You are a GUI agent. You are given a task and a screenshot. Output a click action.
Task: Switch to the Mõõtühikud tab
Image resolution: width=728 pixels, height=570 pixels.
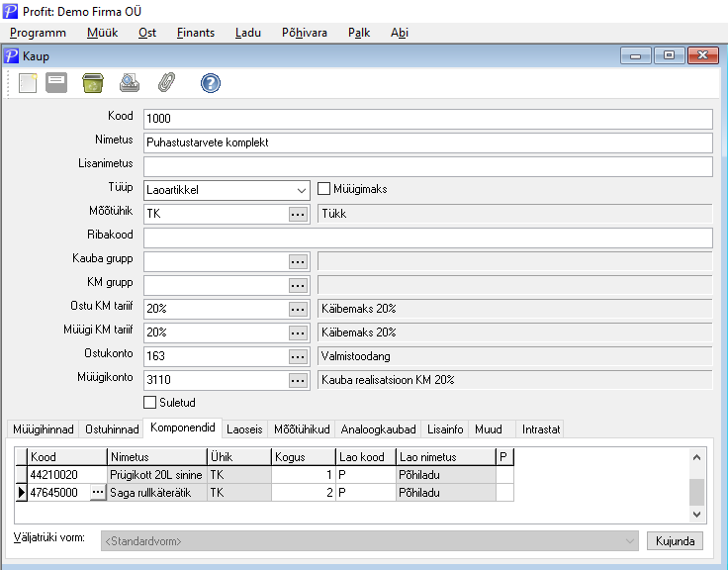(302, 429)
